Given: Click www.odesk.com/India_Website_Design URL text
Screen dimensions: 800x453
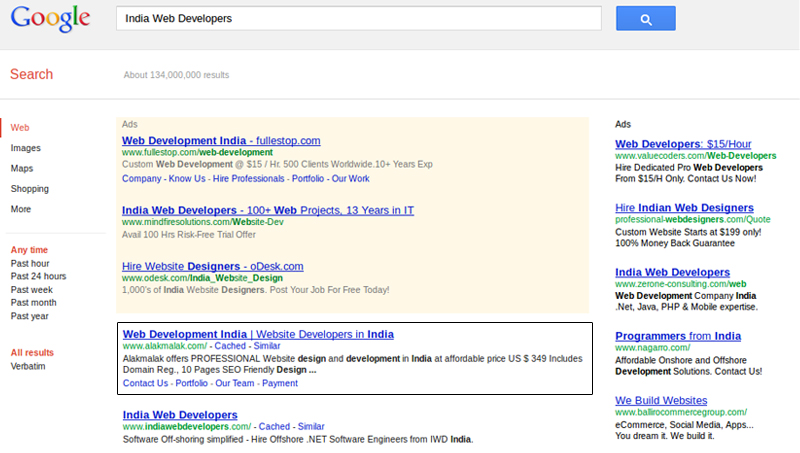Looking at the screenshot, I should (202, 278).
